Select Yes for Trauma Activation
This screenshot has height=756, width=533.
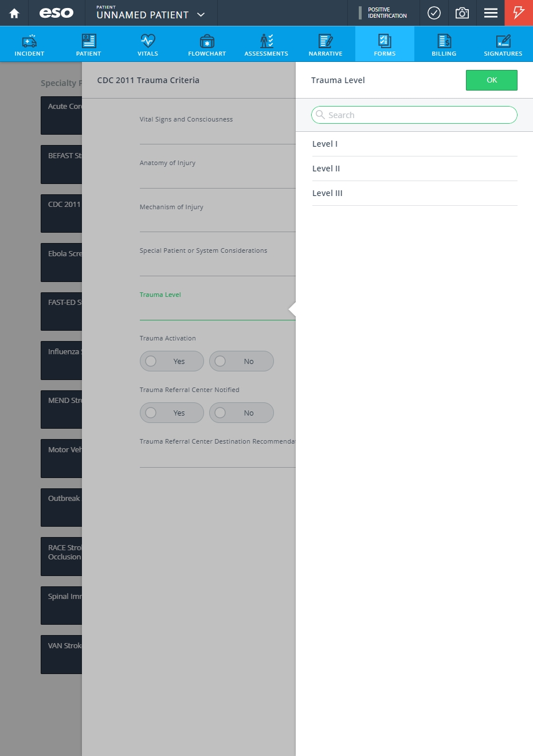click(x=172, y=361)
